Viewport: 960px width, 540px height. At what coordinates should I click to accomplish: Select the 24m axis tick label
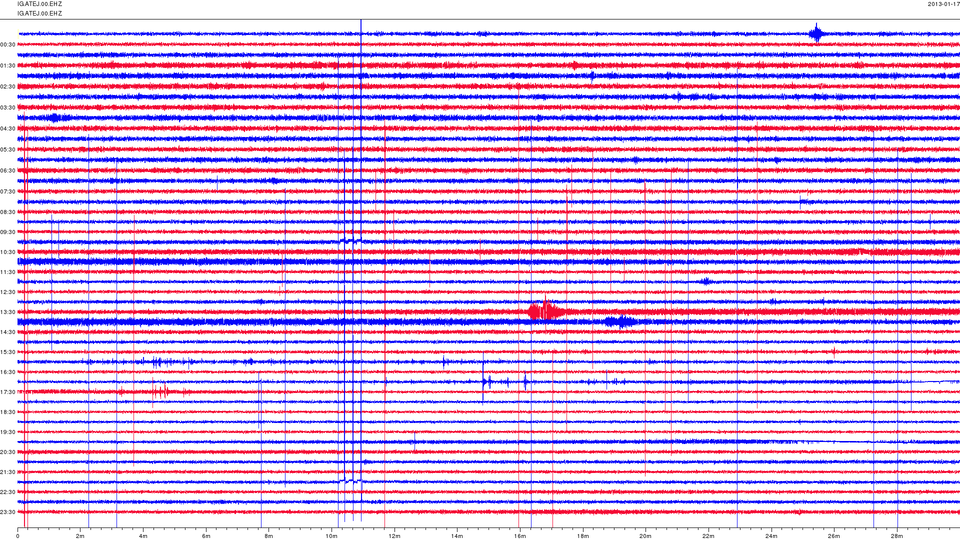click(771, 536)
